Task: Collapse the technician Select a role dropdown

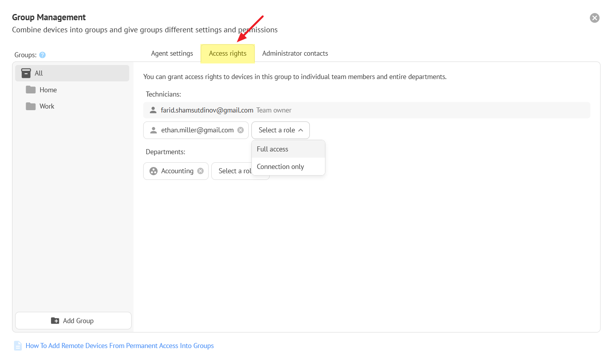Action: tap(280, 130)
